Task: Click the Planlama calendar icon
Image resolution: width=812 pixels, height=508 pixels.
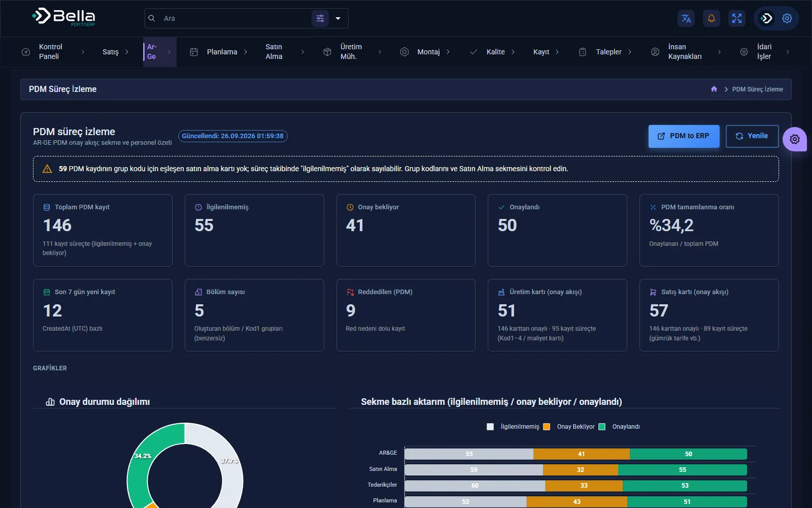Action: (194, 52)
